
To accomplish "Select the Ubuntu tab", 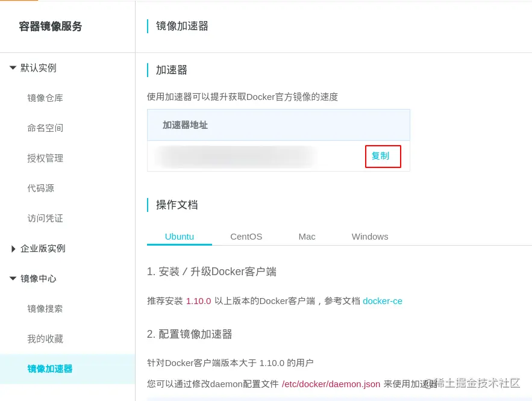I will pyautogui.click(x=179, y=237).
